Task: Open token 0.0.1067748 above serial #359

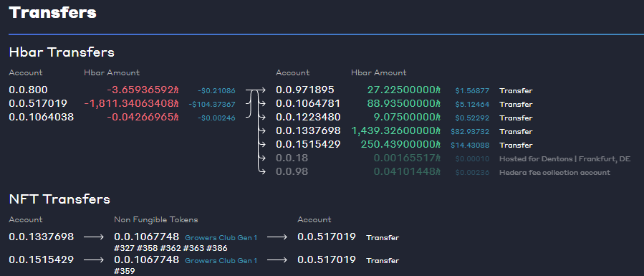Action: point(147,260)
